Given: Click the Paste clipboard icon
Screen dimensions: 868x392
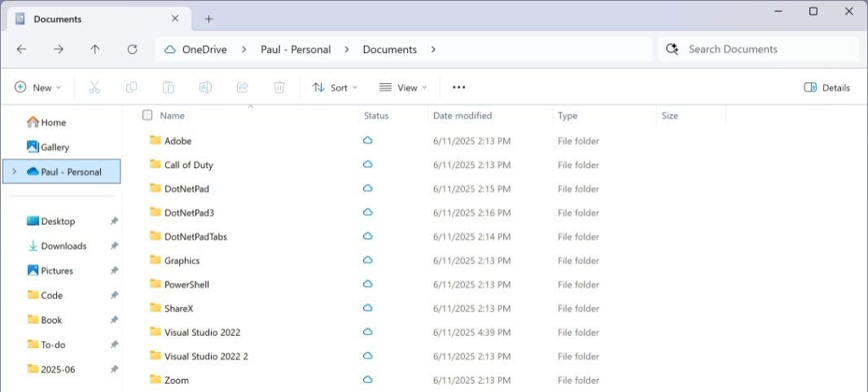Looking at the screenshot, I should 169,87.
